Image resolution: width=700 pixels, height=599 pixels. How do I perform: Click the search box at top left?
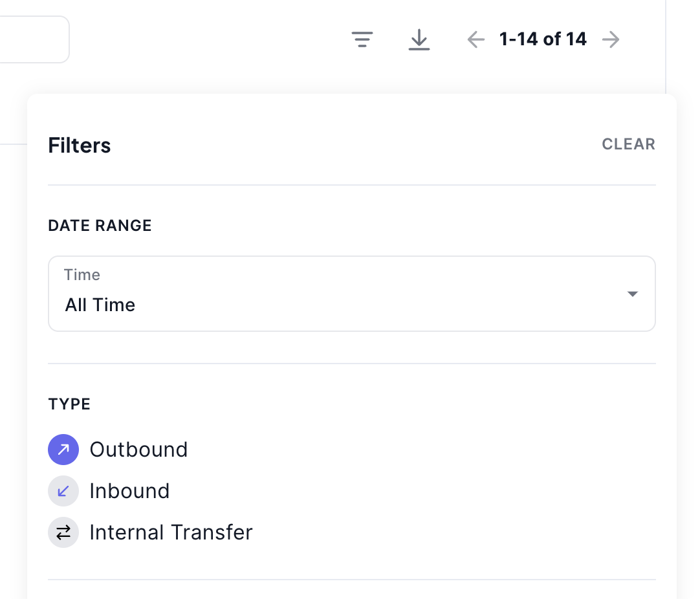click(32, 39)
